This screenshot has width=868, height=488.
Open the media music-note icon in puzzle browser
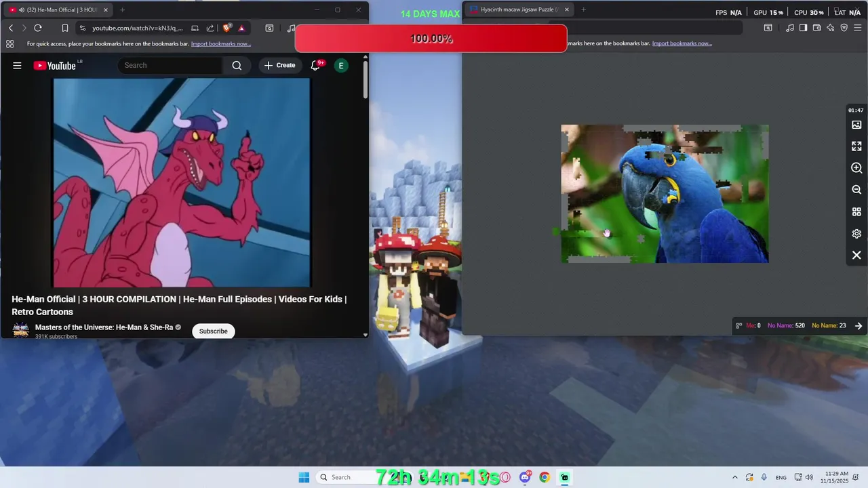[x=789, y=28]
